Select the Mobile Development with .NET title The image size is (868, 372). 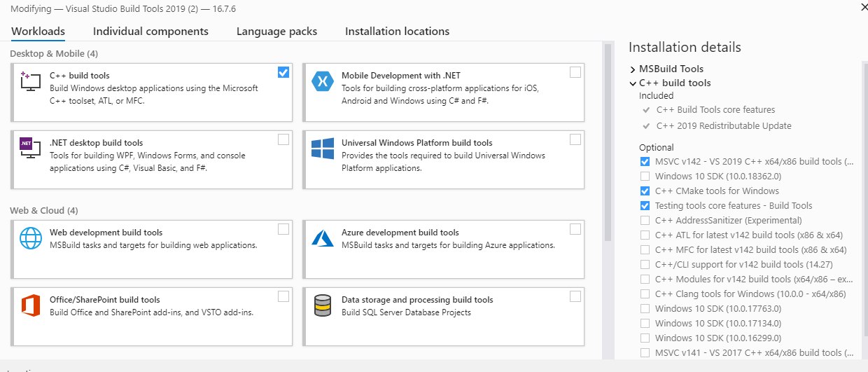point(401,76)
